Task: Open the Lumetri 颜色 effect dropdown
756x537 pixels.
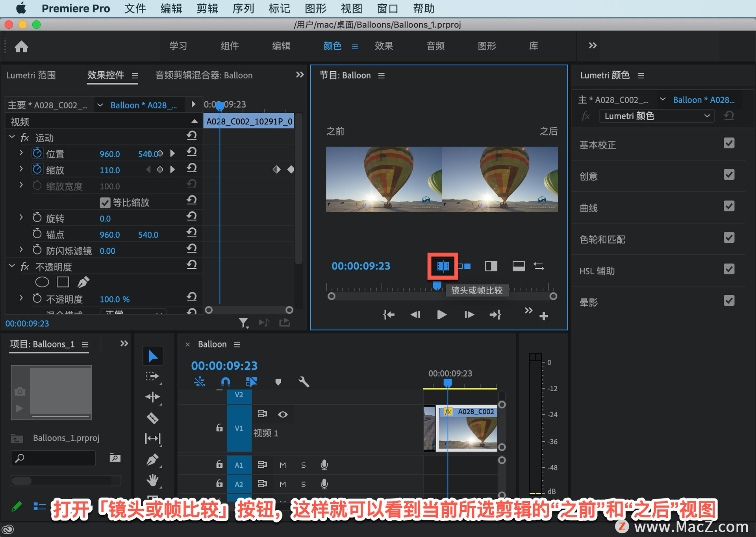Action: click(x=657, y=116)
